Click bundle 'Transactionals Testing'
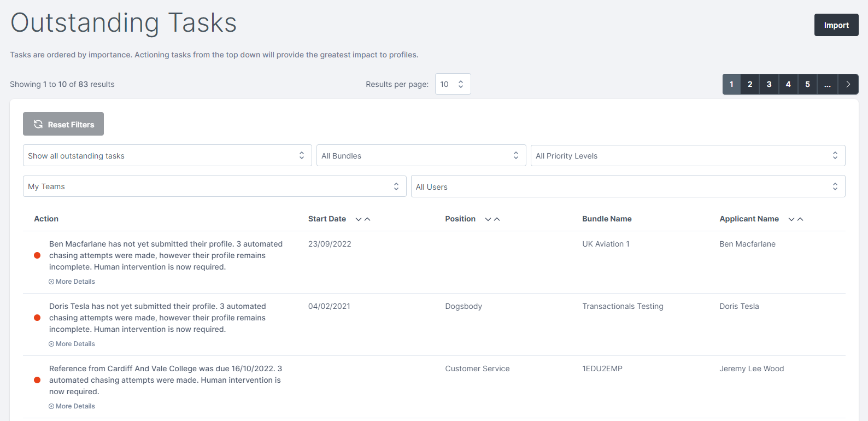Image resolution: width=868 pixels, height=421 pixels. click(623, 306)
